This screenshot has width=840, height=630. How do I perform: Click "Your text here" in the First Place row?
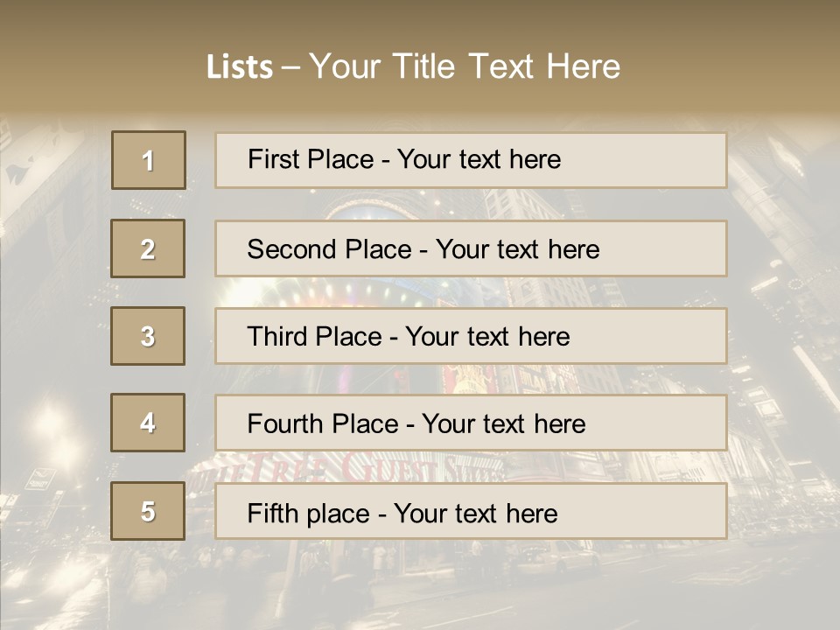[479, 159]
